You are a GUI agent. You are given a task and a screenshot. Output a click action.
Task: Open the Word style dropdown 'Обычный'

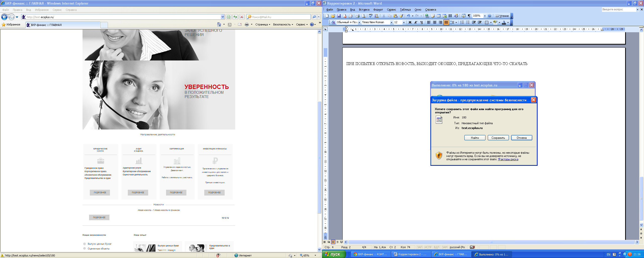point(359,22)
